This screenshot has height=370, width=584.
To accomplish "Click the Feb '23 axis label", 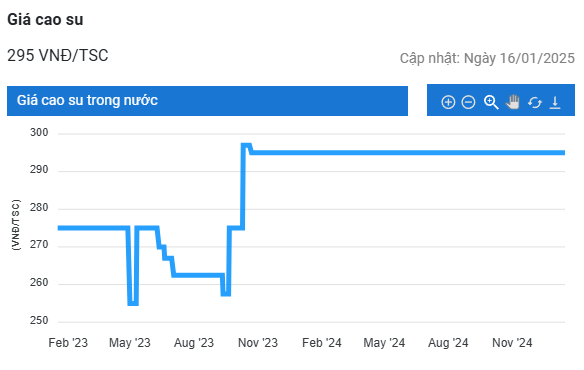I will [x=68, y=342].
